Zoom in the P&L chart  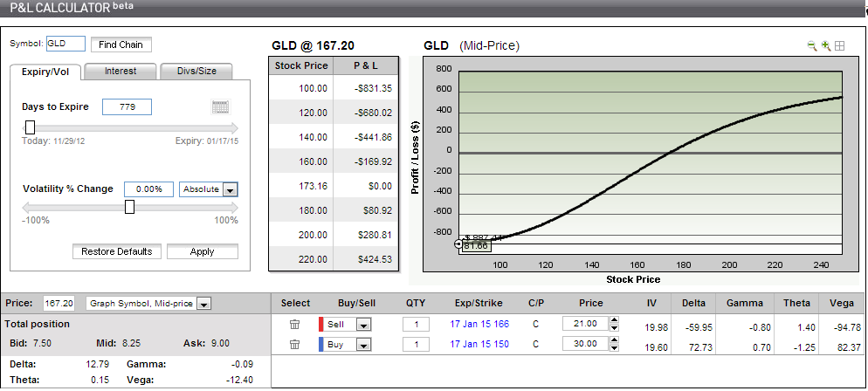click(x=826, y=46)
